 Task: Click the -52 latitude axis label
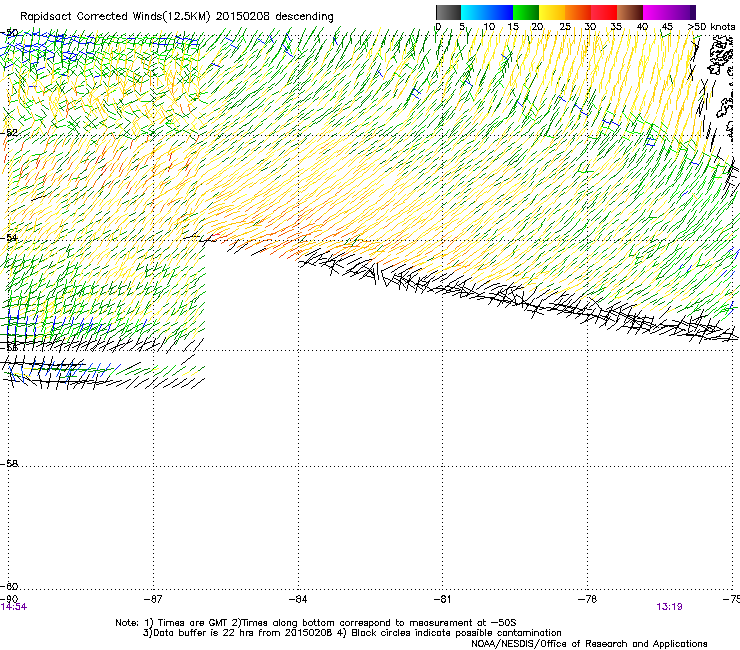click(10, 133)
